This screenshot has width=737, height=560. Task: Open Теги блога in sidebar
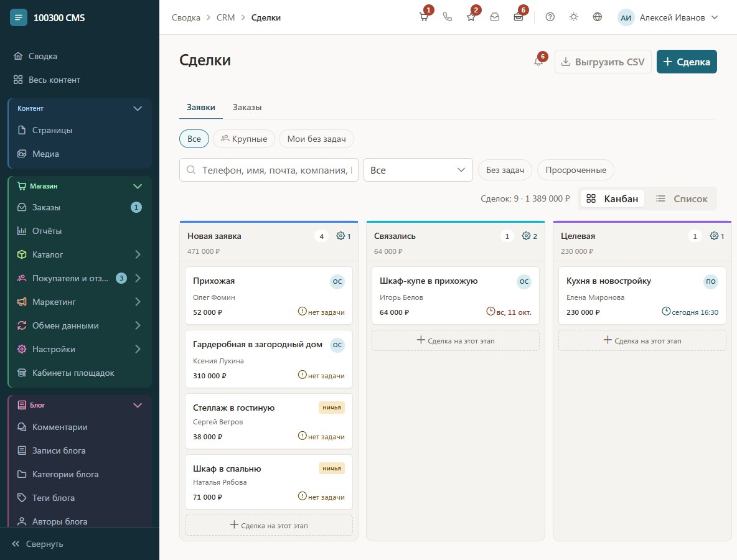80,498
